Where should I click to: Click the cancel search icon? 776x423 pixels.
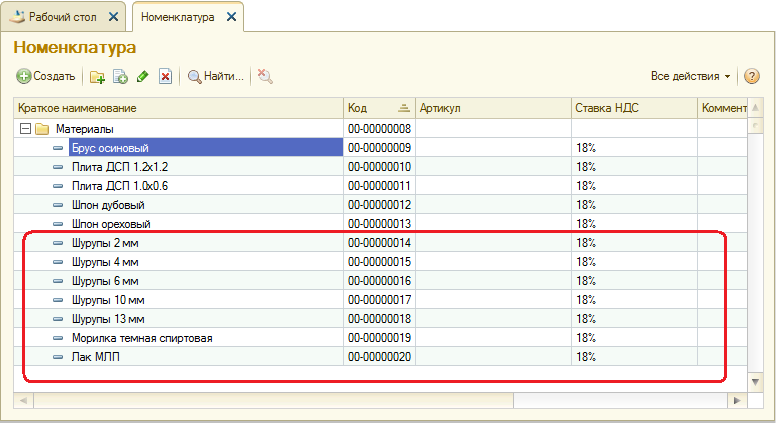[x=264, y=76]
